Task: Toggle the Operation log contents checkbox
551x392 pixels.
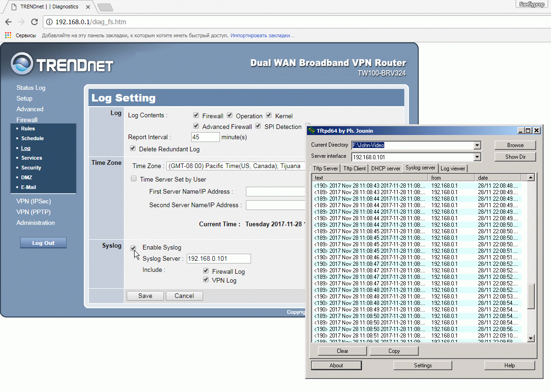Action: (x=230, y=115)
